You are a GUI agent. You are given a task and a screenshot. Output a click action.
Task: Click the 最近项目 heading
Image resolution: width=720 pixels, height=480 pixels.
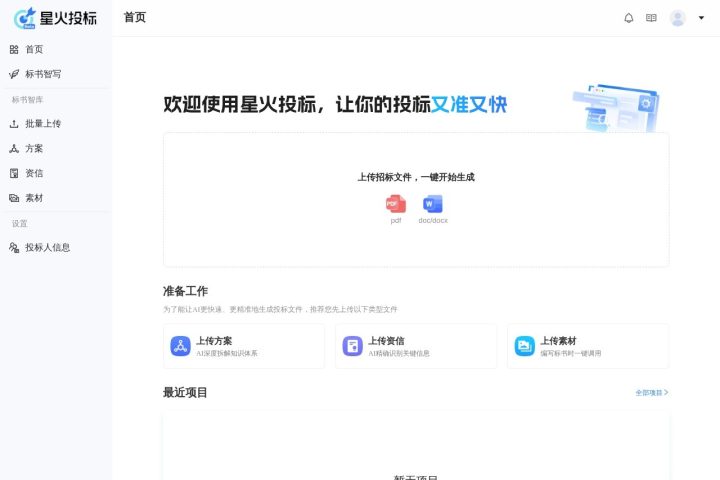click(x=185, y=392)
